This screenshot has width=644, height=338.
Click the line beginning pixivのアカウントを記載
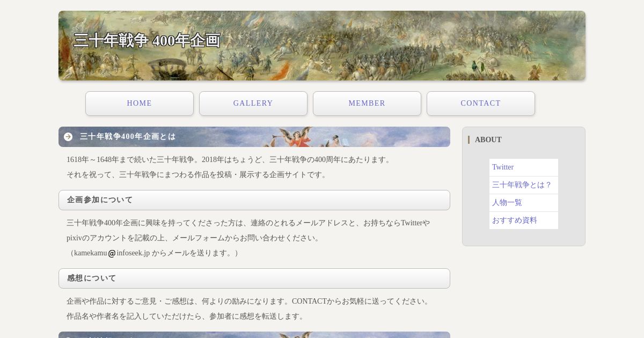[194, 238]
